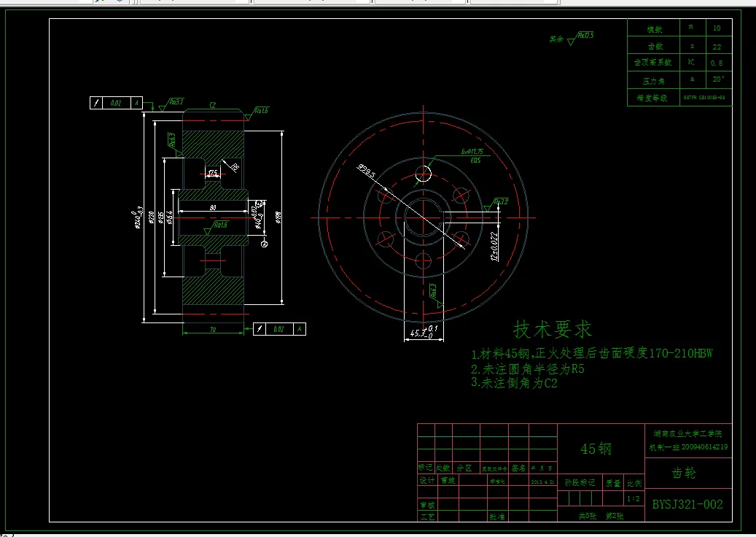Select the 'C2' chamfer label
The width and height of the screenshot is (756, 537).
point(213,105)
